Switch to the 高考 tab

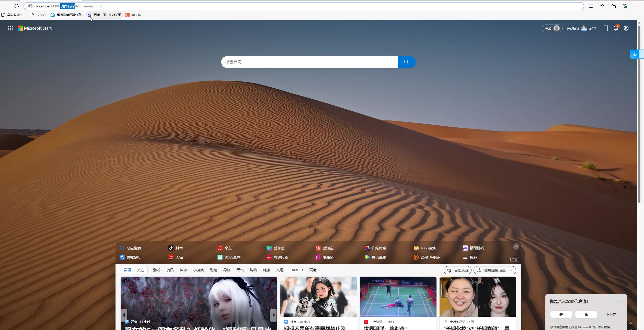tap(313, 270)
